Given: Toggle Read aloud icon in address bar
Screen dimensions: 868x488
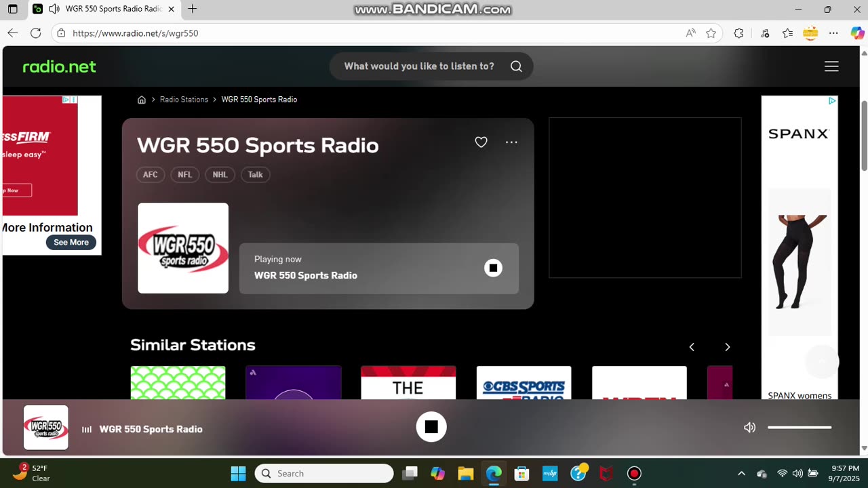Looking at the screenshot, I should [690, 33].
